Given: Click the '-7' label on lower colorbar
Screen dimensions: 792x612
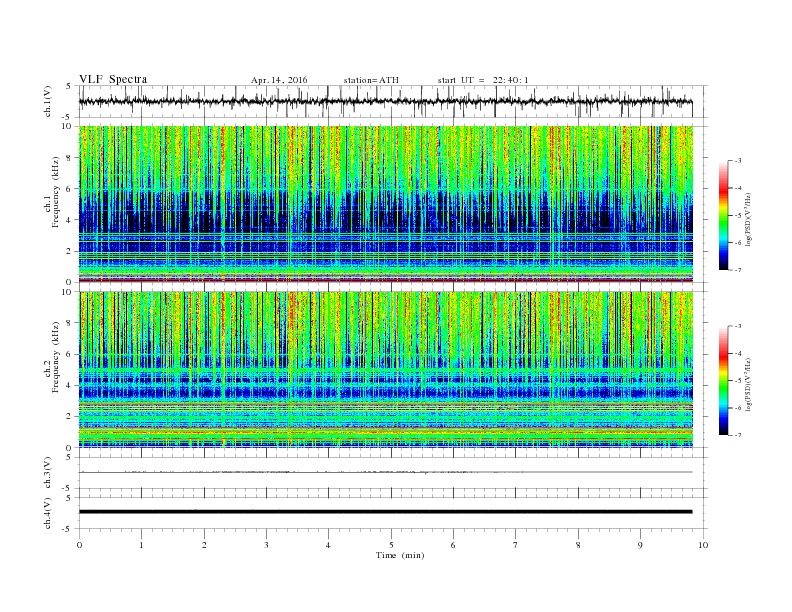Looking at the screenshot, I should click(737, 435).
